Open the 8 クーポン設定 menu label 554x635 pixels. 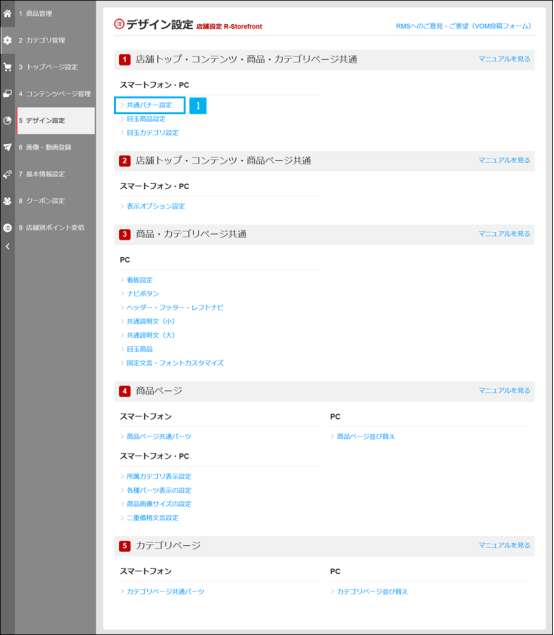[42, 200]
